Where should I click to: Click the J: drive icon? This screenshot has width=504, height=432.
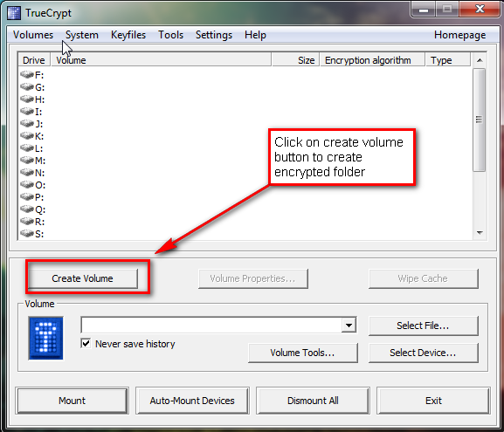click(x=27, y=124)
